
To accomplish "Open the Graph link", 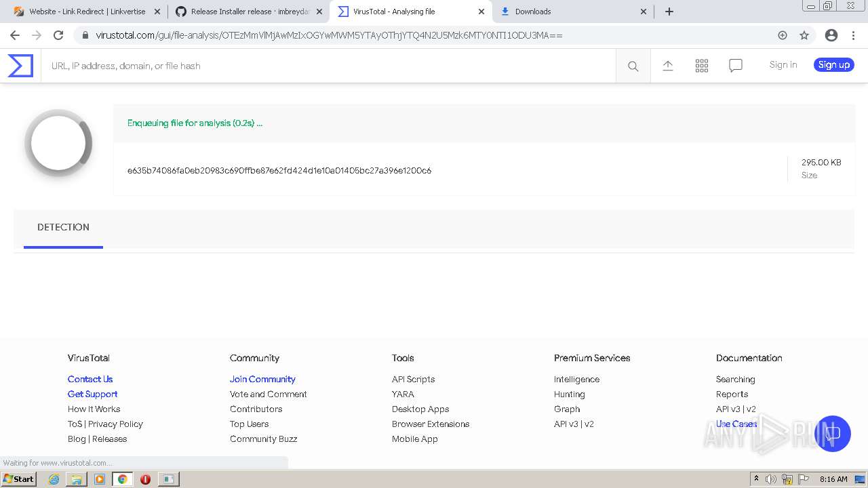I will click(x=567, y=409).
